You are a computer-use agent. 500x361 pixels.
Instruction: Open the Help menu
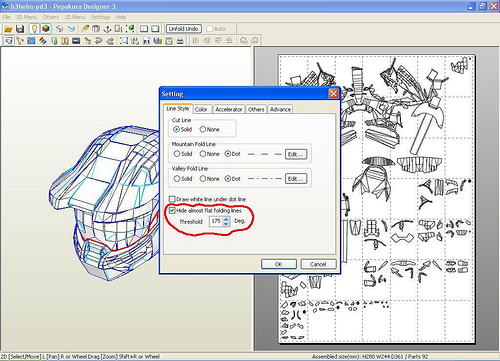[121, 17]
